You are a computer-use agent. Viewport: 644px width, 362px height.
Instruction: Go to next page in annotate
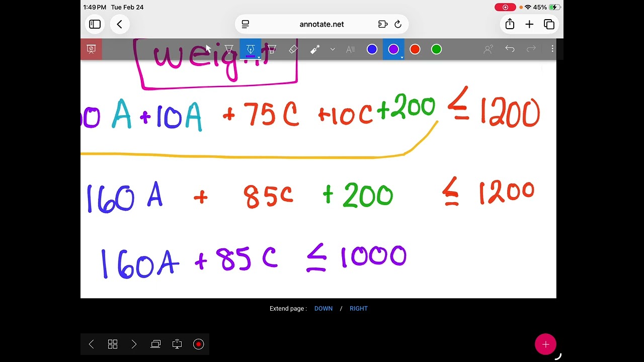(134, 344)
